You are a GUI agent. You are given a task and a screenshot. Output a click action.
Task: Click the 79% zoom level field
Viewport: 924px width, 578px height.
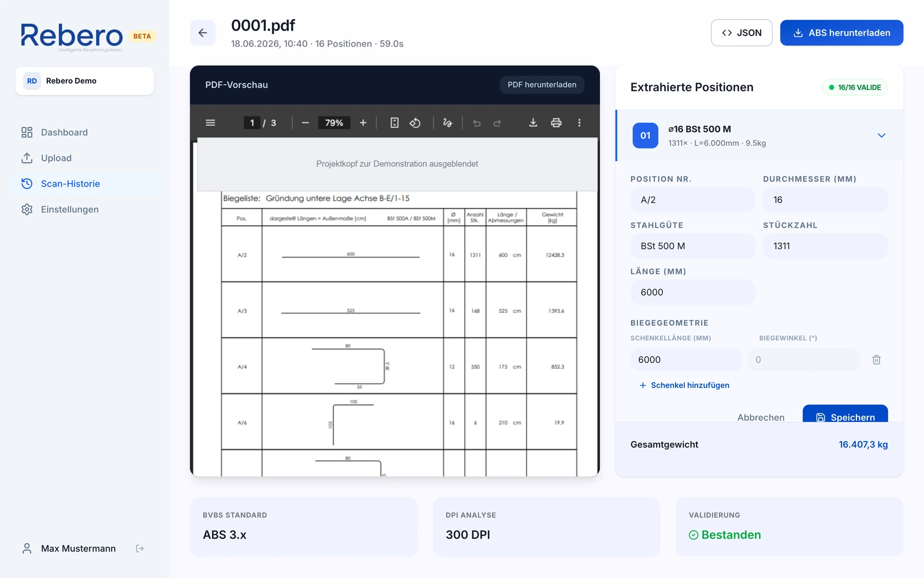point(334,123)
